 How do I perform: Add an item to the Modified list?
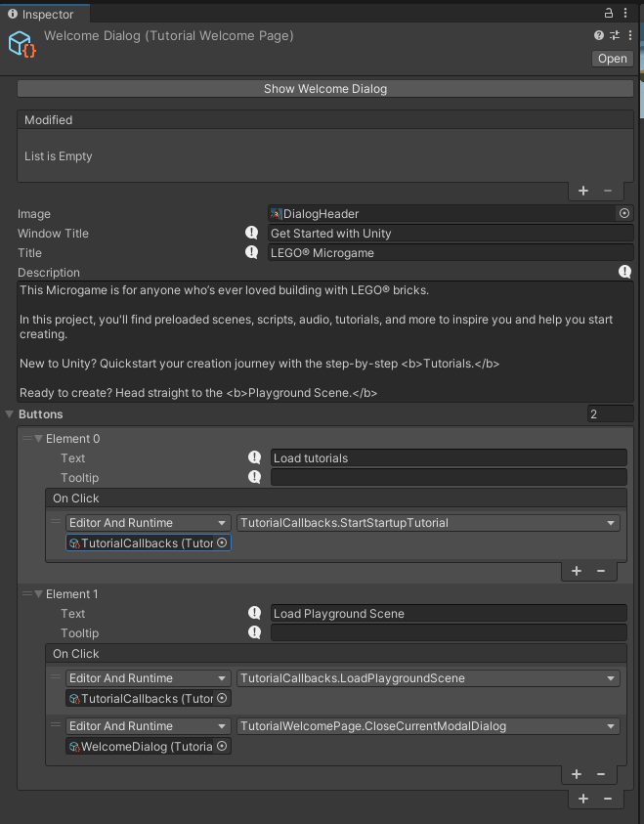coord(583,191)
